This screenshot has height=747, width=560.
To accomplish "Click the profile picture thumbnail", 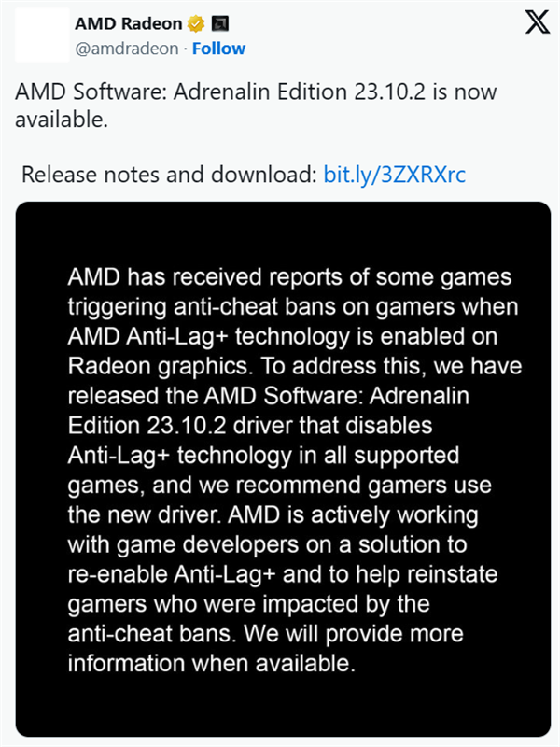I will 37,34.
